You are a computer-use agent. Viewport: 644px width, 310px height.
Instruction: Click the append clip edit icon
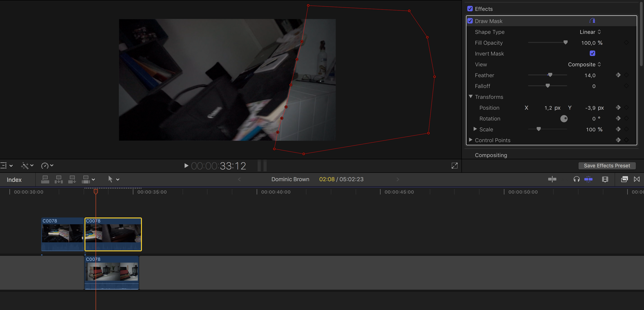pyautogui.click(x=72, y=179)
